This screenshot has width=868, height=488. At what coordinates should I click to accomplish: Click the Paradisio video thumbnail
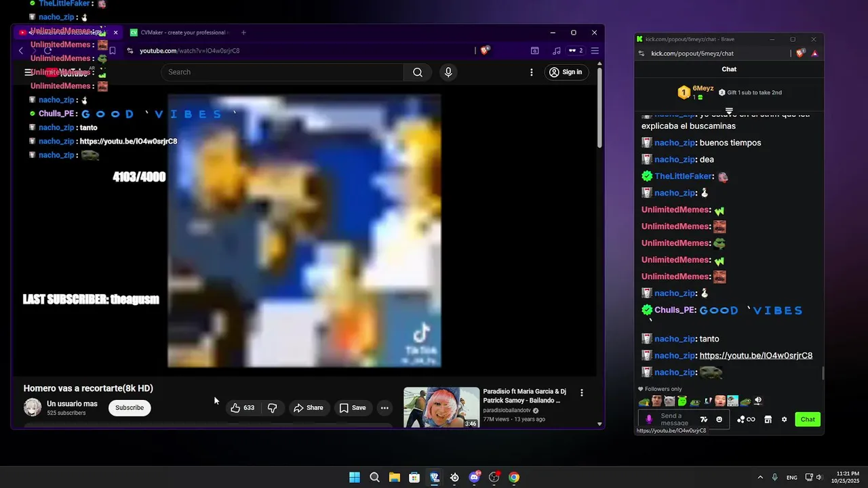click(x=441, y=407)
